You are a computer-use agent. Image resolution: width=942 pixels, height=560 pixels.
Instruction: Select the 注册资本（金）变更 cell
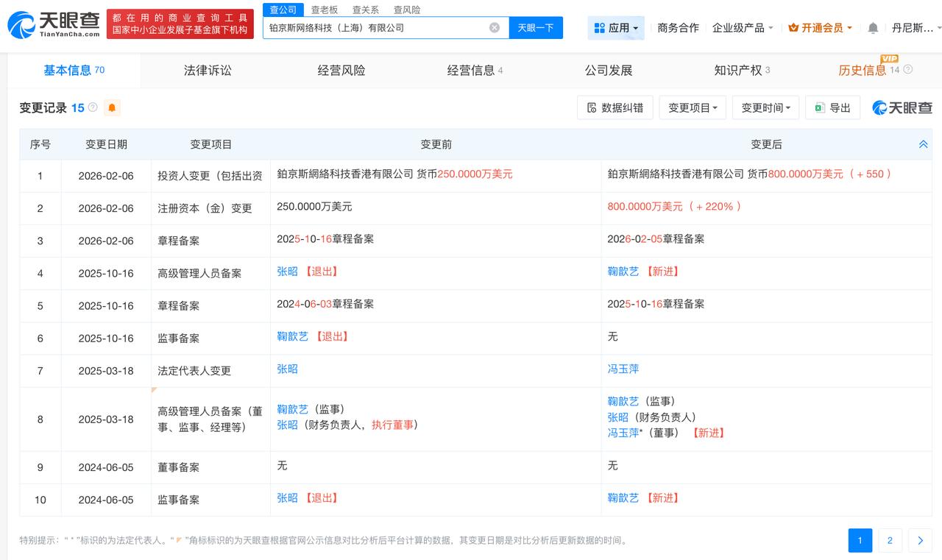(x=210, y=208)
